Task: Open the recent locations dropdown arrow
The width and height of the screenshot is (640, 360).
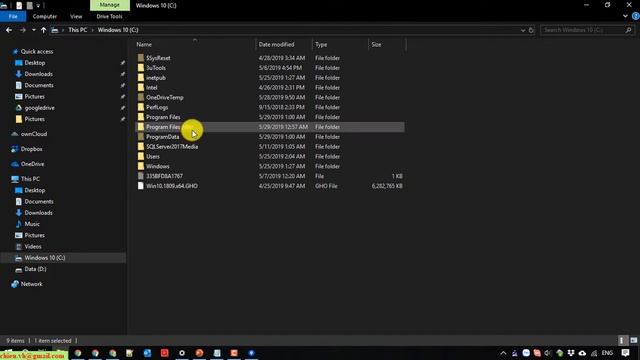Action: (33, 30)
